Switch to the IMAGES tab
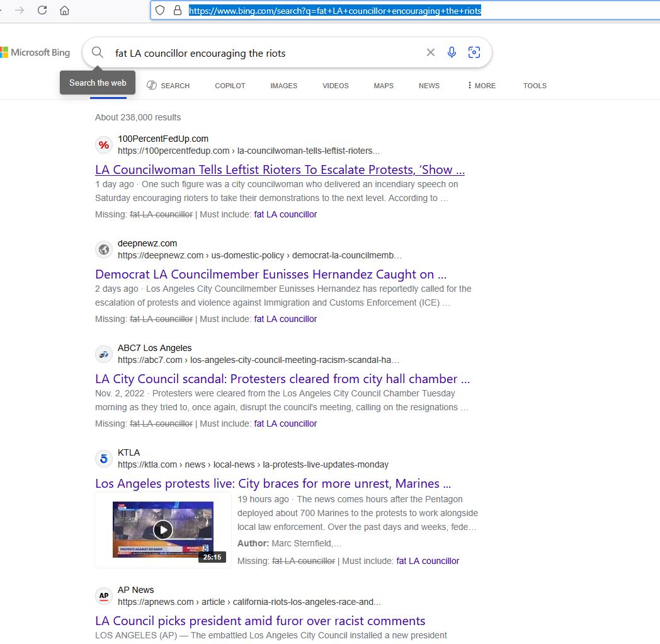The width and height of the screenshot is (660, 644). click(283, 86)
